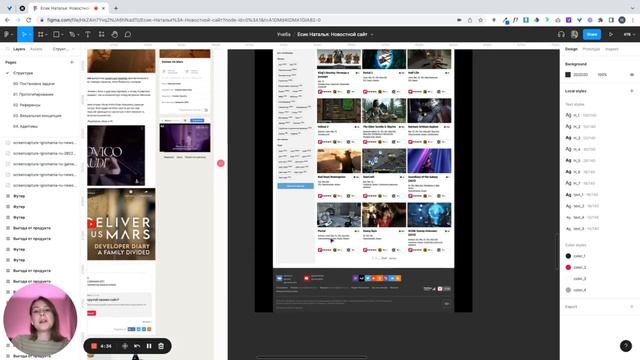Select the H_4 text style
The image size is (640, 360).
580,149
